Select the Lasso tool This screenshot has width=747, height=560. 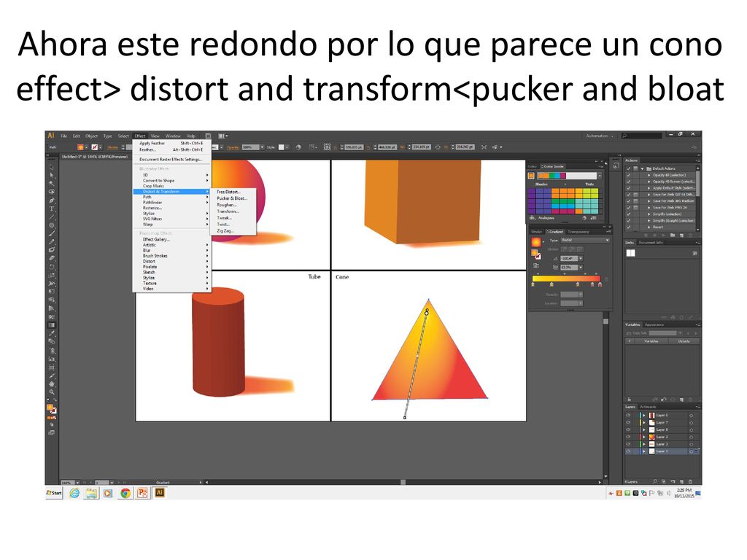pyautogui.click(x=52, y=192)
